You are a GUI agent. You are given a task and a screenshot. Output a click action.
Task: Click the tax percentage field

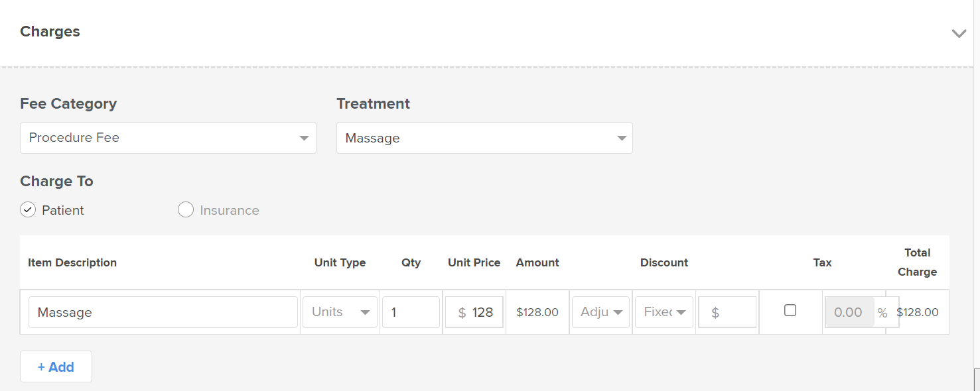tap(849, 312)
